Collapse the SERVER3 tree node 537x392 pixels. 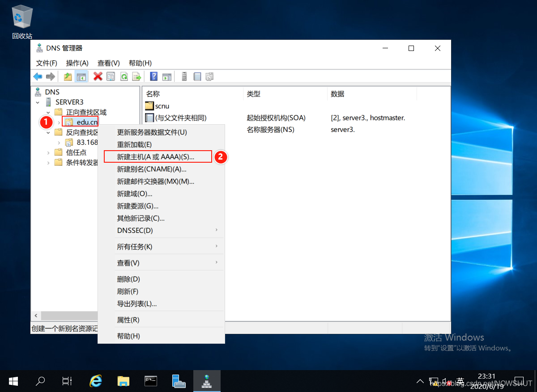[37, 102]
